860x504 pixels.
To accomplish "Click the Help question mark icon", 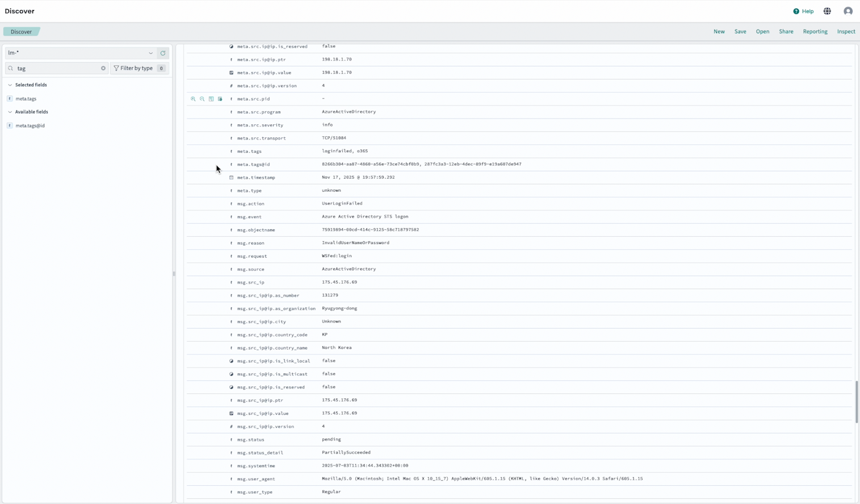I will (796, 11).
